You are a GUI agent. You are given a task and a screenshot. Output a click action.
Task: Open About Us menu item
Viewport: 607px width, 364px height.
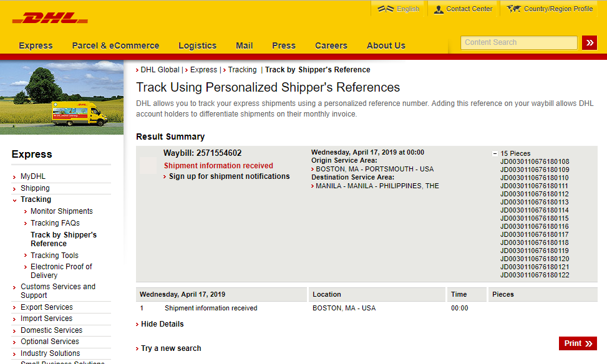[x=386, y=45]
